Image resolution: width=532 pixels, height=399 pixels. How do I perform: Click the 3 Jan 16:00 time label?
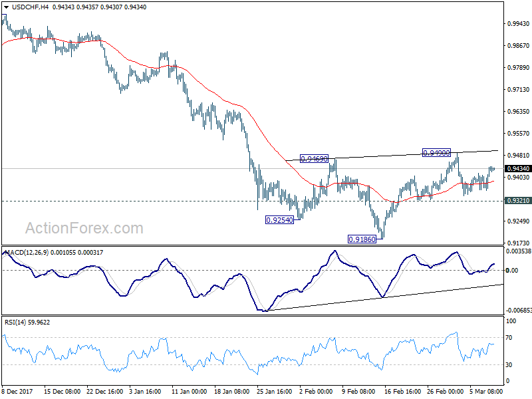[145, 391]
